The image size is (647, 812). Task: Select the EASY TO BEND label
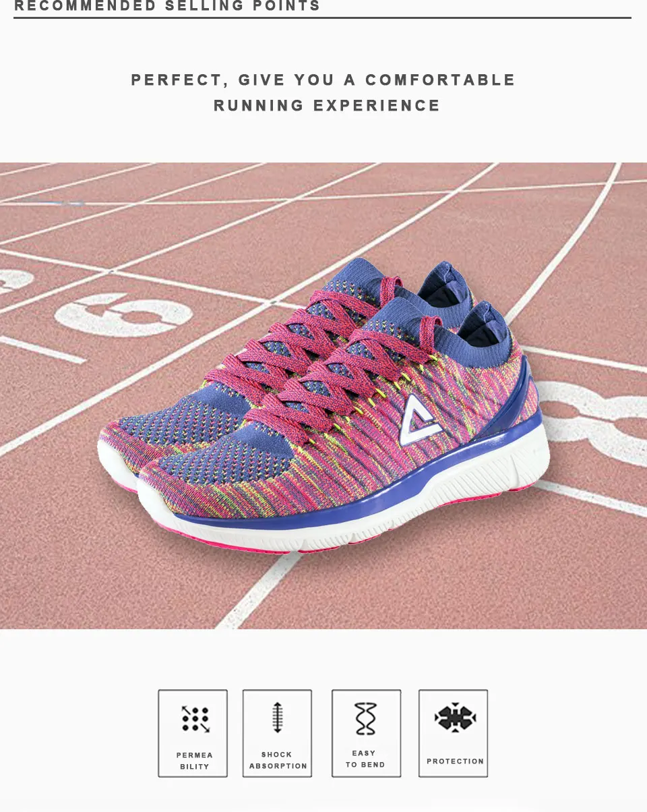pyautogui.click(x=365, y=759)
